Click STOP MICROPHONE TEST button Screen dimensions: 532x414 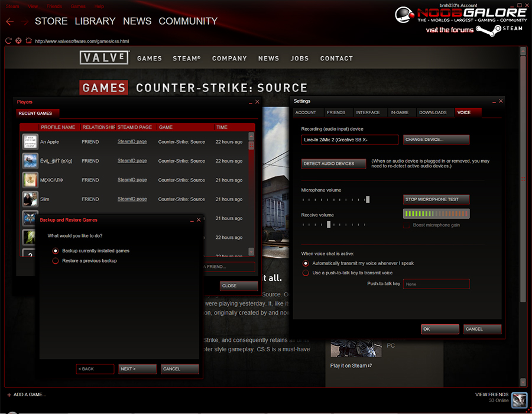[x=436, y=199]
